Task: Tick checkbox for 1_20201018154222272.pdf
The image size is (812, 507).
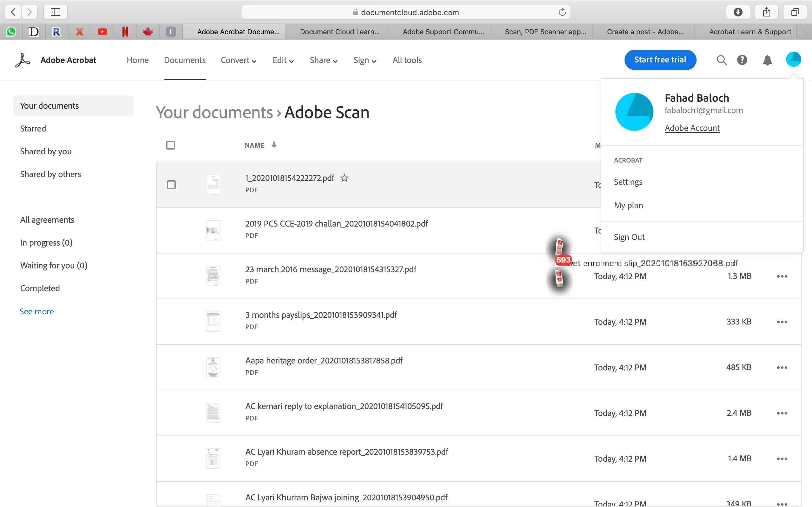Action: click(171, 185)
